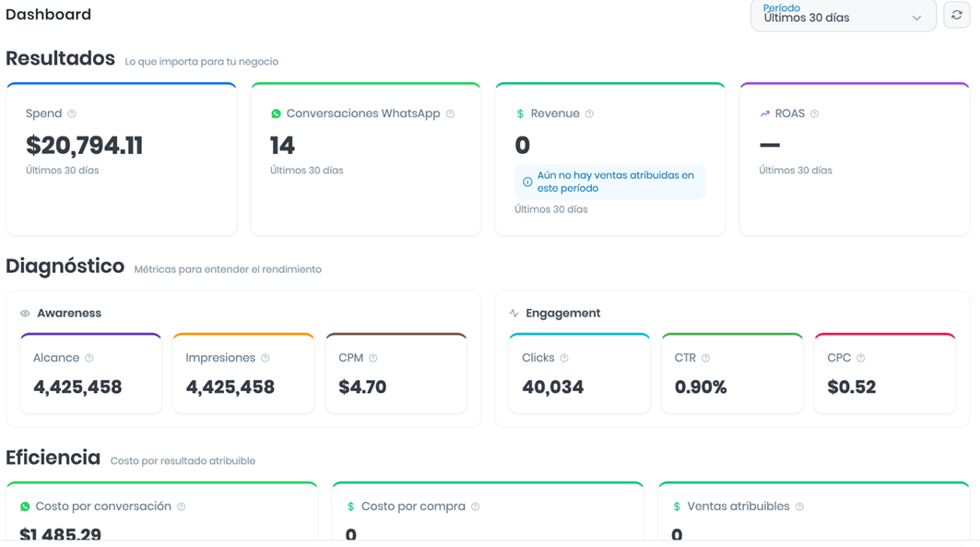980x547 pixels.
Task: Click the help icon next to Costo por conversación
Action: pos(182,506)
